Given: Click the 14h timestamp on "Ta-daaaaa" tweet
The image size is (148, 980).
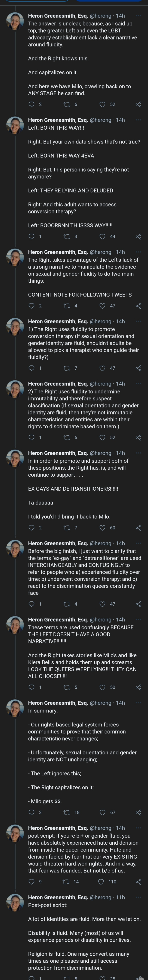Looking at the screenshot, I should click(x=121, y=453).
